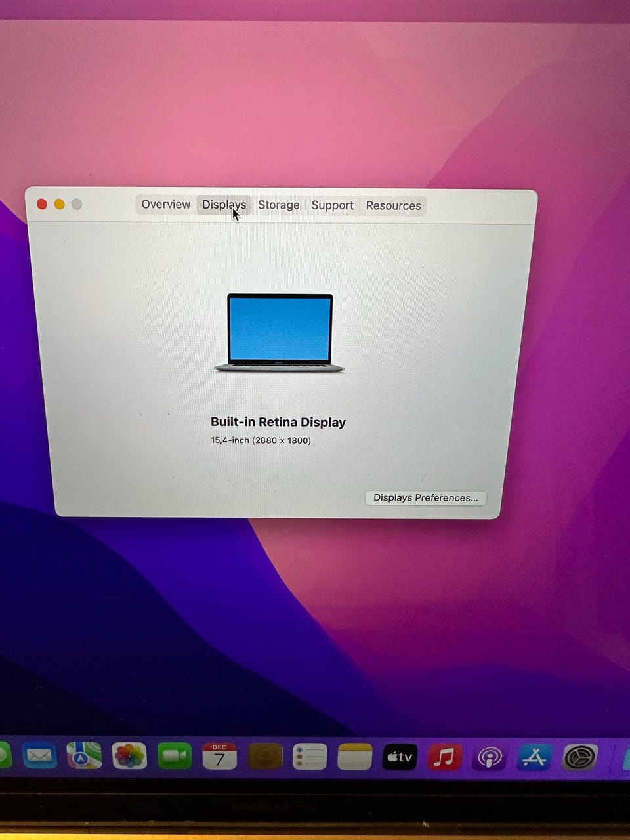Click the 15,4-inch (2880 × 1800) text
This screenshot has width=630, height=840.
coord(261,440)
